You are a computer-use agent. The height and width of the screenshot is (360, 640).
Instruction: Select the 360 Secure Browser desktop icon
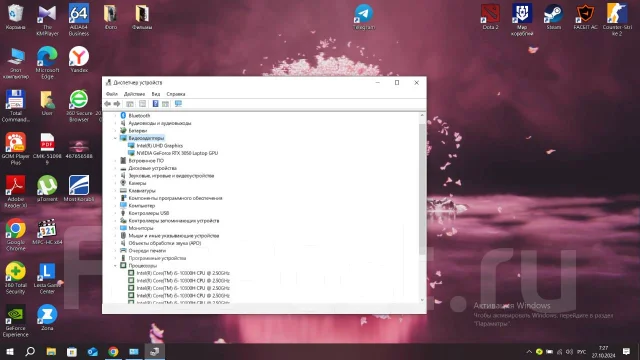tap(79, 106)
